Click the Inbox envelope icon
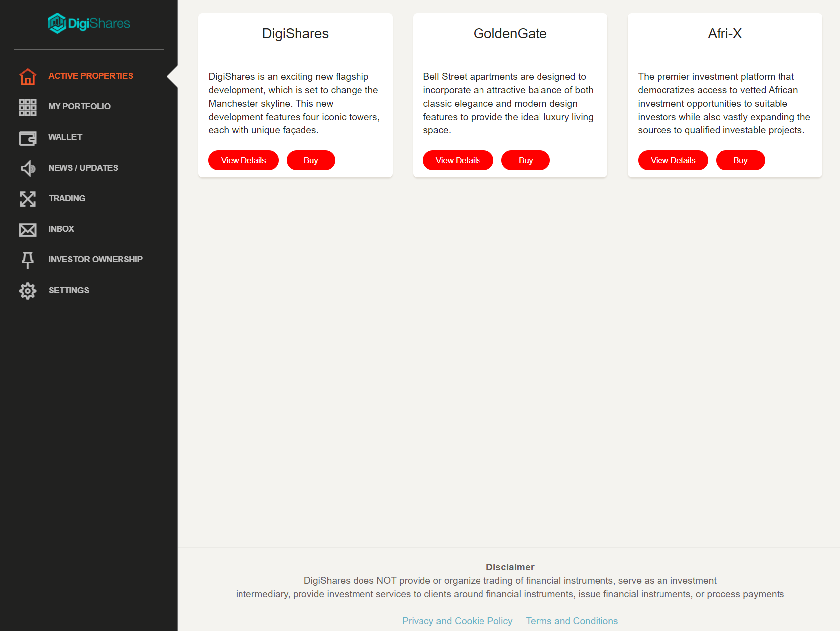This screenshot has width=840, height=631. click(28, 230)
